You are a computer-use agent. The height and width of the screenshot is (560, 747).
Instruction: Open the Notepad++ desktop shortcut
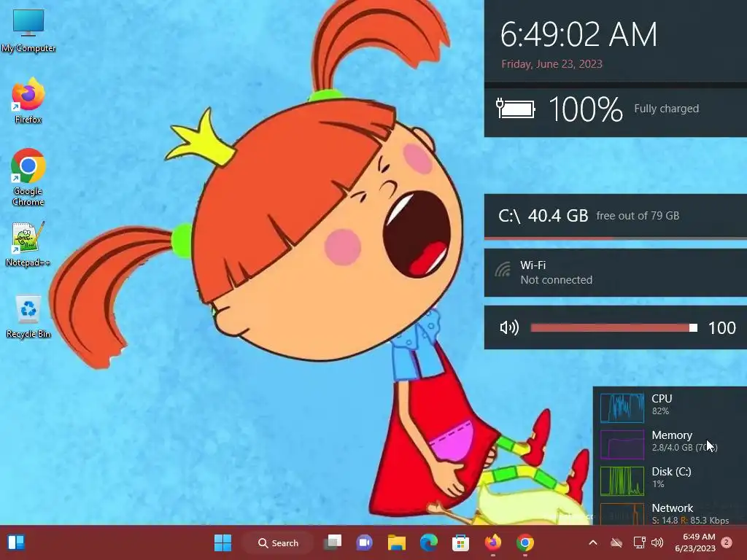pyautogui.click(x=28, y=244)
